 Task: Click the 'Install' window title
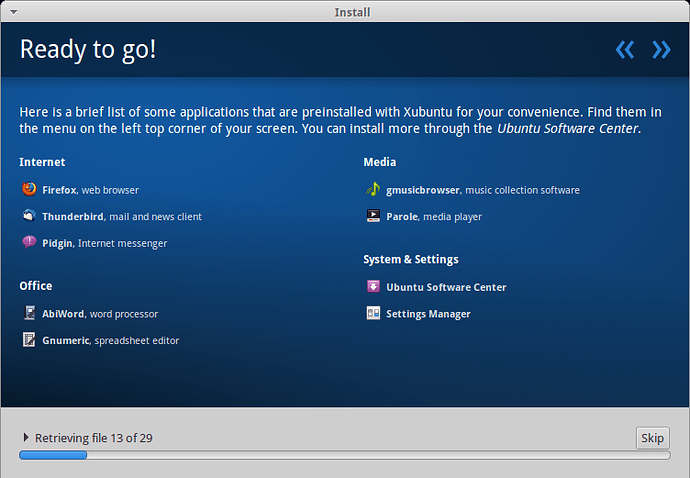click(x=352, y=12)
